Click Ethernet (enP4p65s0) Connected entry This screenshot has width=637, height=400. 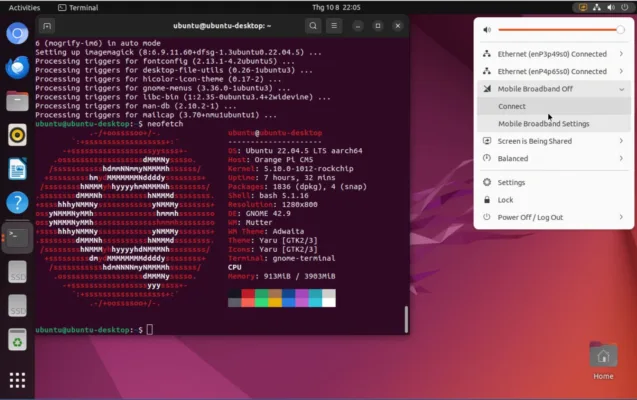tap(554, 71)
